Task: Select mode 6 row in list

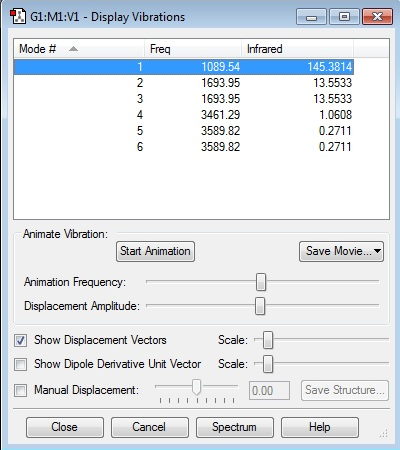Action: click(x=184, y=147)
